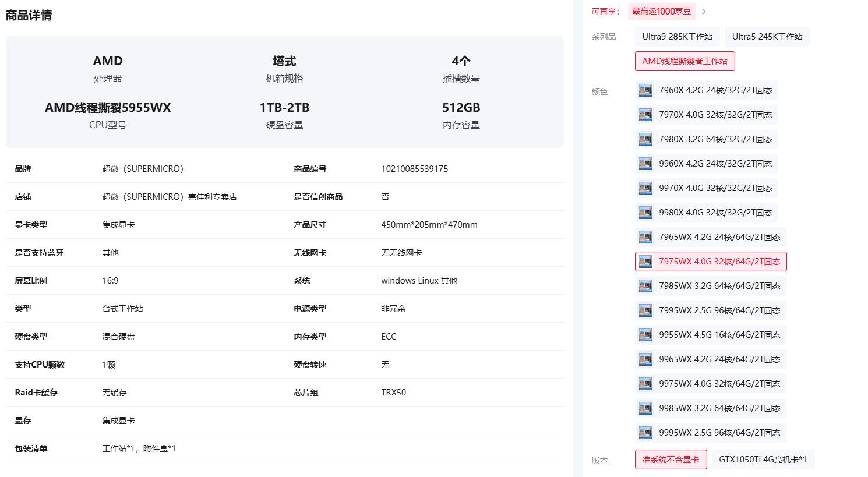Click thumbnail icon of 9970X 4.0G option

[x=645, y=188]
